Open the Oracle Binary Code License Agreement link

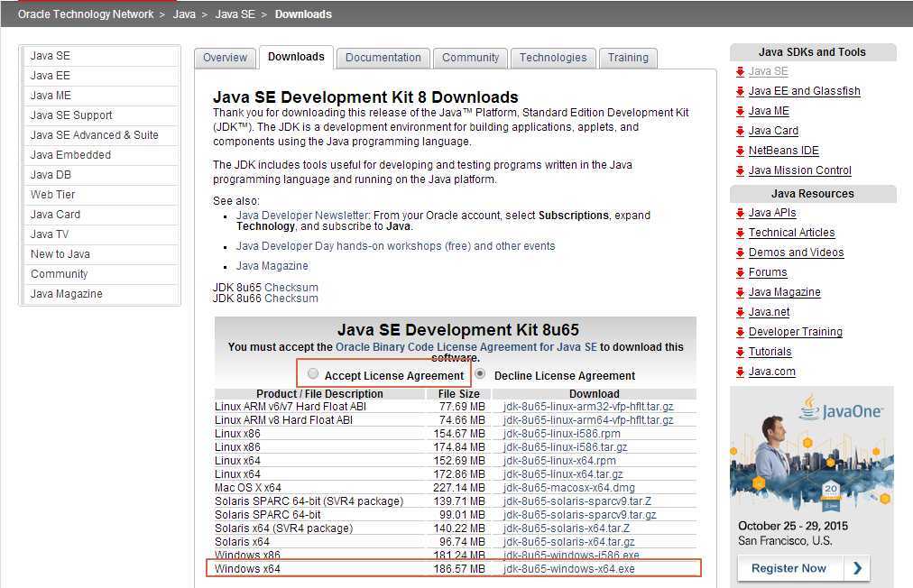click(x=466, y=347)
